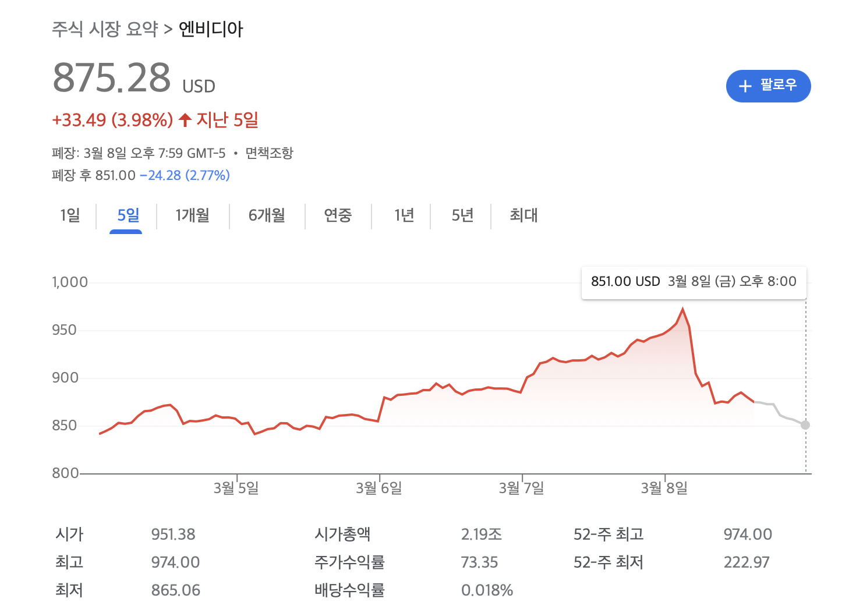Click the 900 y-axis label

click(64, 378)
